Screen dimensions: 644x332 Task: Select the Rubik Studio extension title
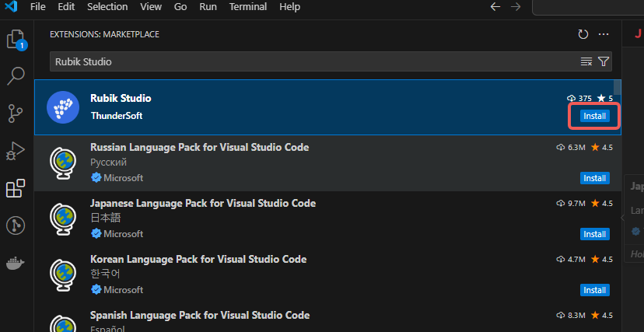point(121,98)
